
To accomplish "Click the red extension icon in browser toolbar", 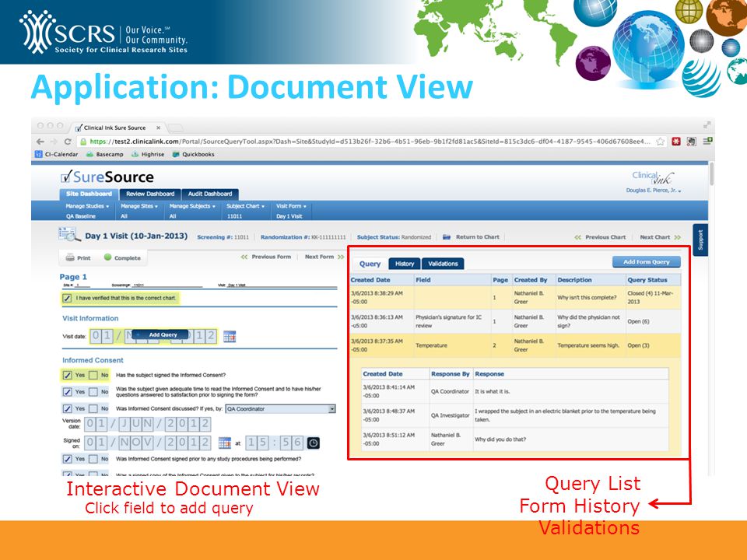I will coord(676,142).
